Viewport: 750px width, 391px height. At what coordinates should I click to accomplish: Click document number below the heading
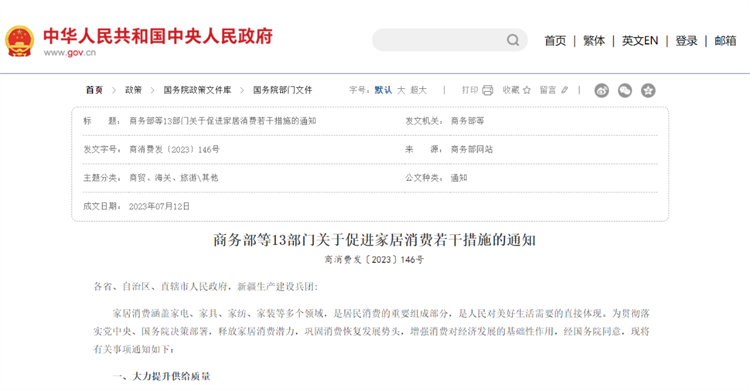point(374,259)
